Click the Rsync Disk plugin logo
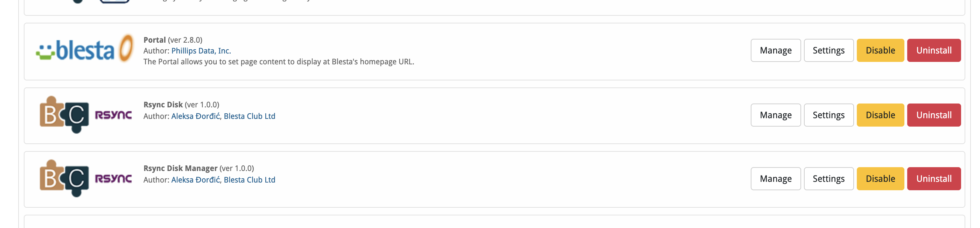This screenshot has height=228, width=980. (86, 115)
